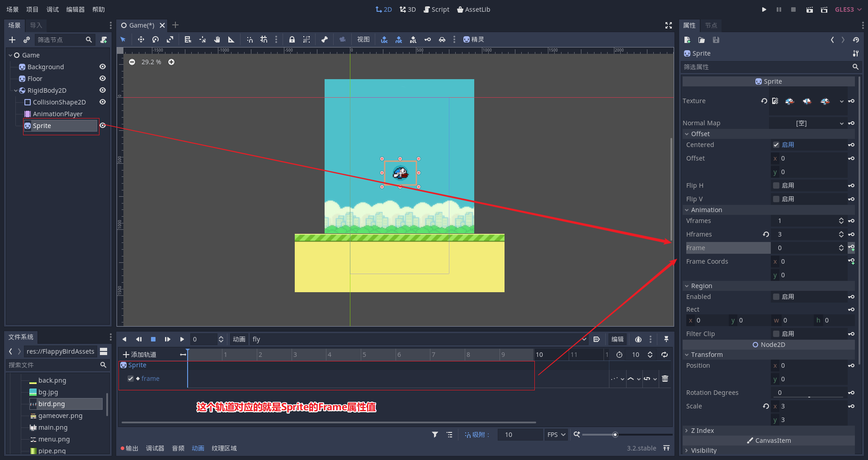Open the 调试 menu
The width and height of the screenshot is (868, 460).
(52, 9)
